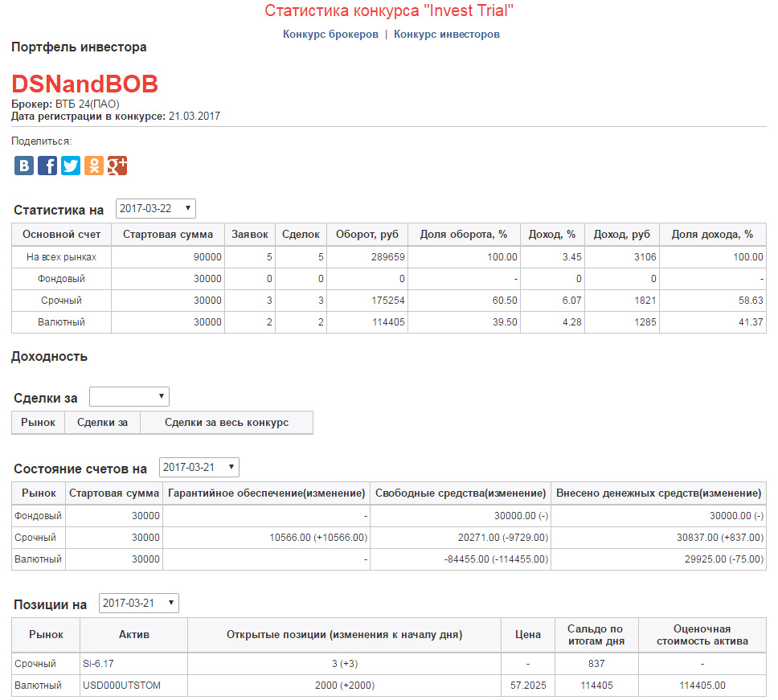778x700 pixels.
Task: Click the Доход, % column header
Action: [551, 235]
